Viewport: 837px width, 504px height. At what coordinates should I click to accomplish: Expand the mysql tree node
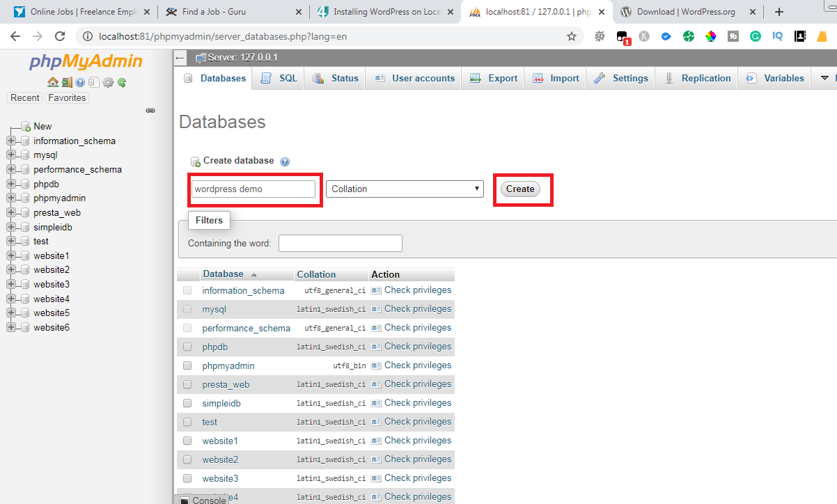point(11,155)
